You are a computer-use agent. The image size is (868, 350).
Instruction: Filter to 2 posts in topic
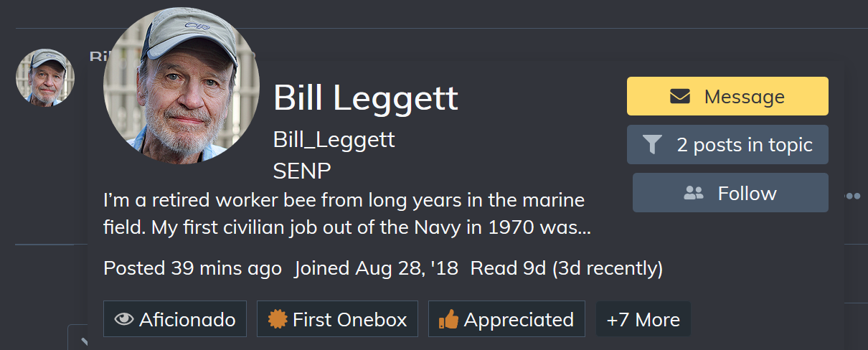point(727,145)
